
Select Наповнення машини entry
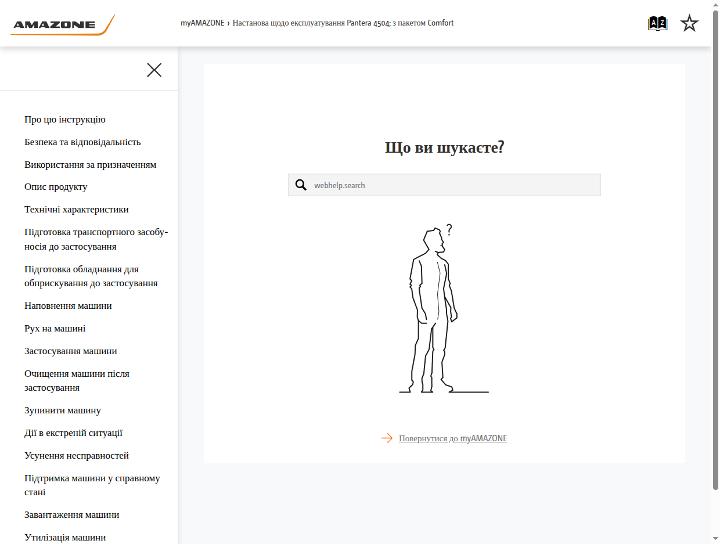(68, 306)
